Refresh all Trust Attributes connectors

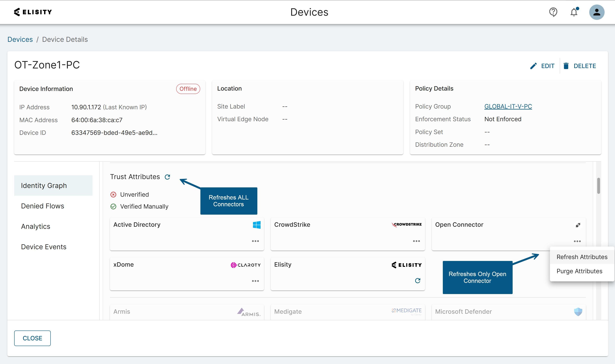pyautogui.click(x=167, y=177)
